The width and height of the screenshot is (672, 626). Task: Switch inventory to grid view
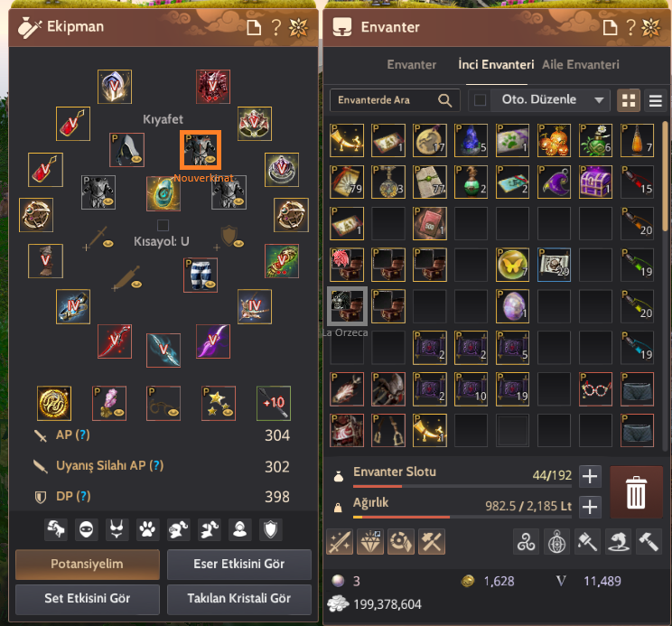629,100
